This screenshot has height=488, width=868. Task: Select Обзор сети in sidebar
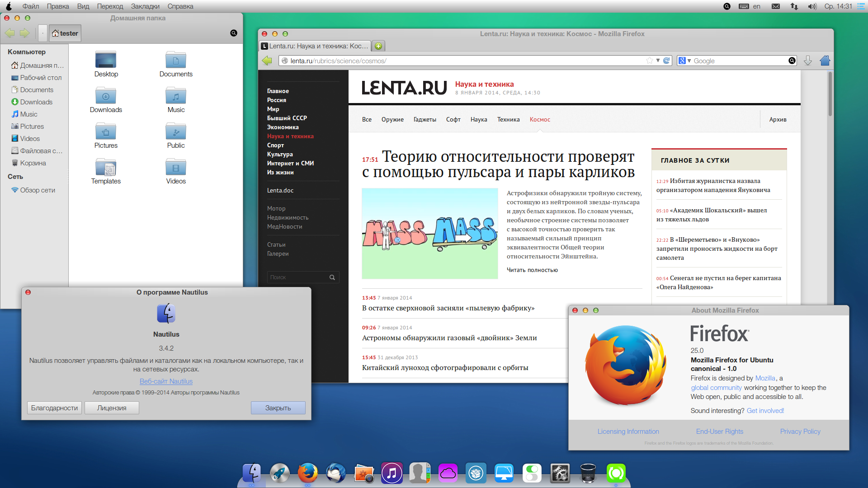tap(38, 190)
